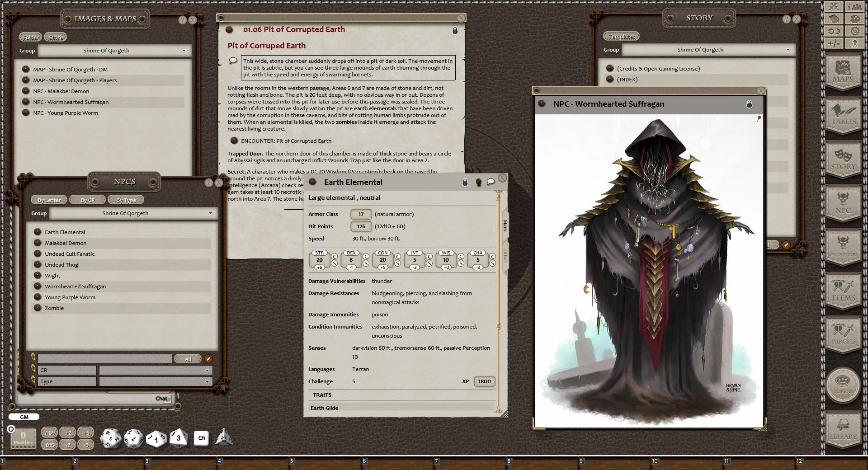
Task: Open the Store in Images & Maps
Action: (x=55, y=37)
